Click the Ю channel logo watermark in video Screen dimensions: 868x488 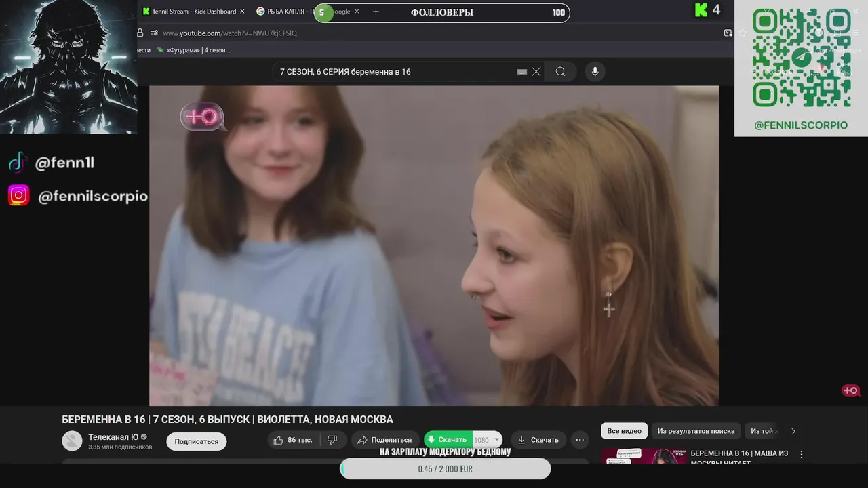[202, 117]
